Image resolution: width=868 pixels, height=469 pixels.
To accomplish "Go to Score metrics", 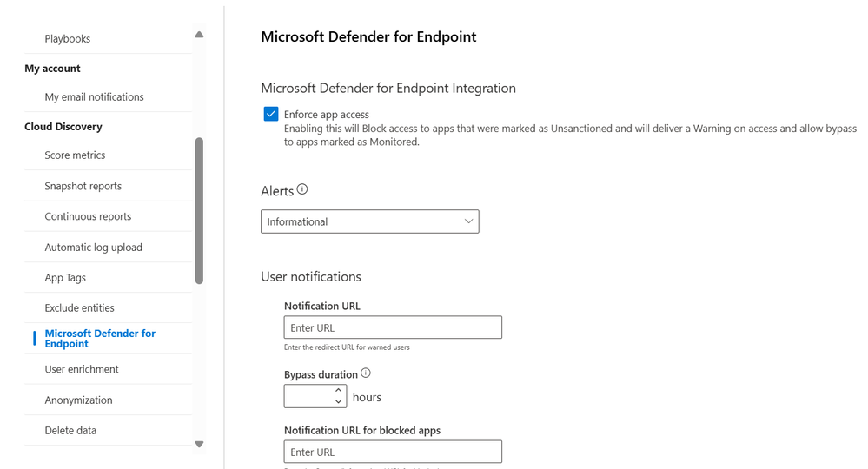I will coord(75,155).
